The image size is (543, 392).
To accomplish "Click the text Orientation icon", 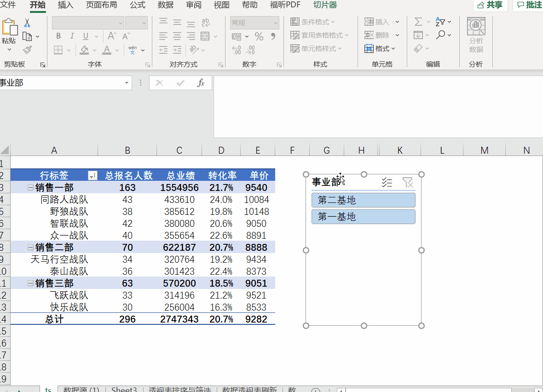I will coord(194,50).
